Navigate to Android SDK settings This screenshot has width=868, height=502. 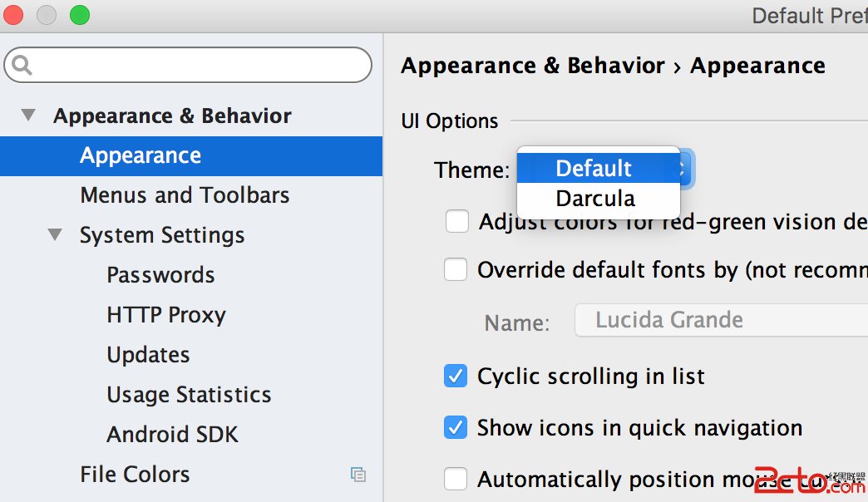(172, 435)
